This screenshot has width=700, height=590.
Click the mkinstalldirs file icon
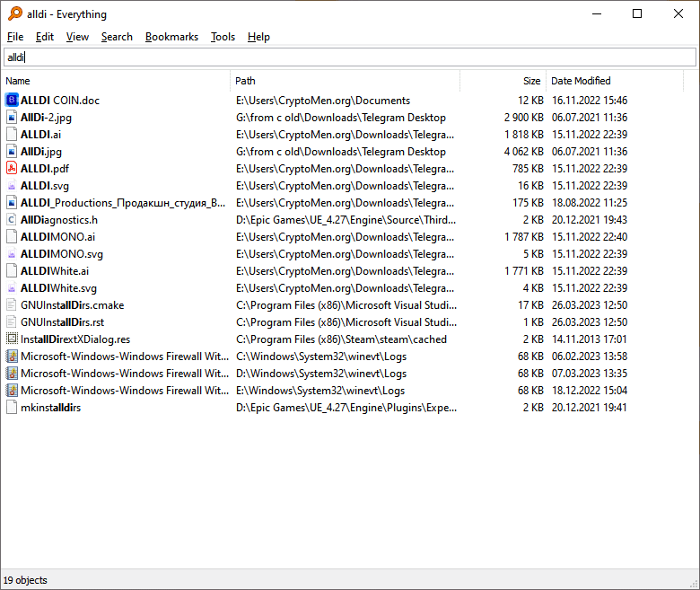[12, 408]
